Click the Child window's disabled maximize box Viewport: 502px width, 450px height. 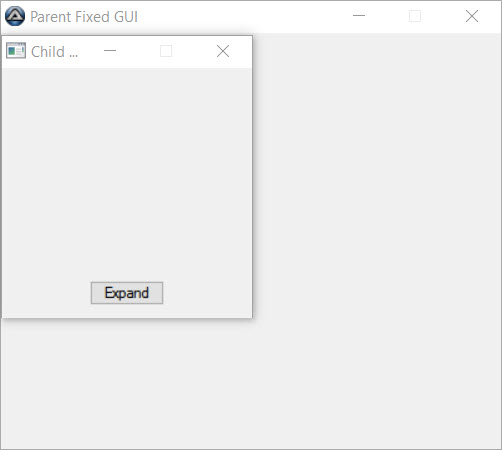(x=166, y=51)
